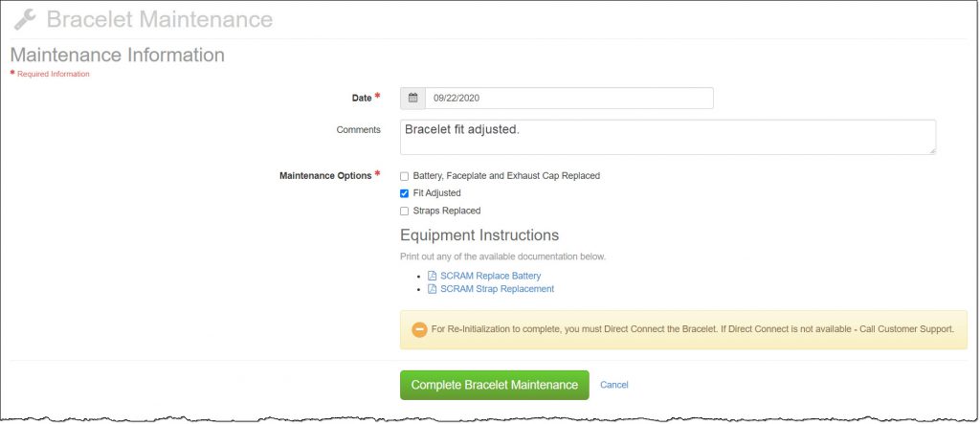The width and height of the screenshot is (980, 424).
Task: Click PDF icon beside SCRAM Strap Replacement
Action: point(432,289)
